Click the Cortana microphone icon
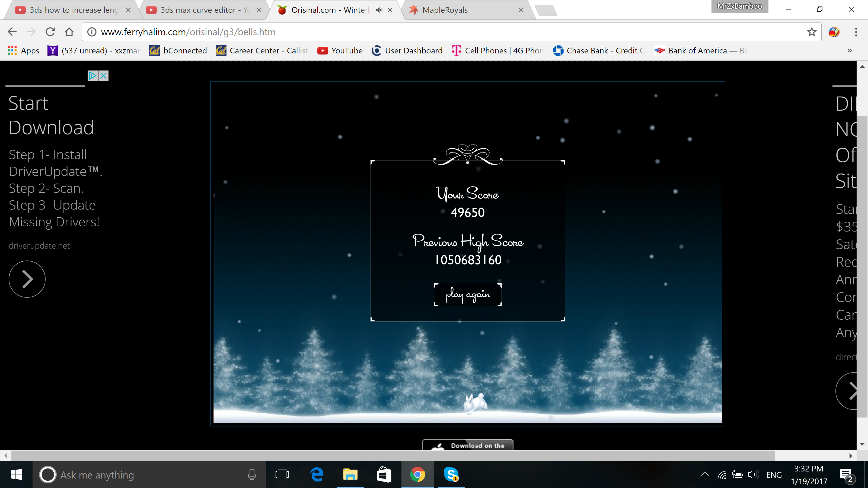The width and height of the screenshot is (868, 488). [251, 474]
